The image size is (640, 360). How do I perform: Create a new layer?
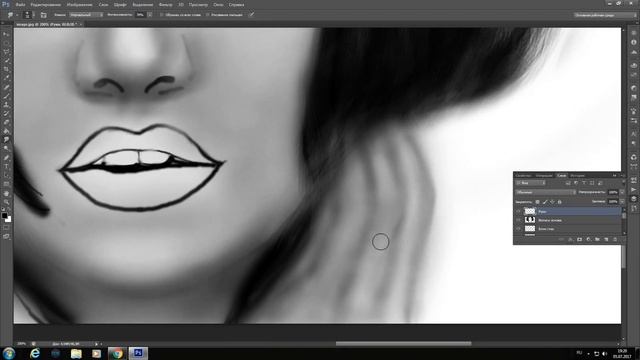point(606,239)
